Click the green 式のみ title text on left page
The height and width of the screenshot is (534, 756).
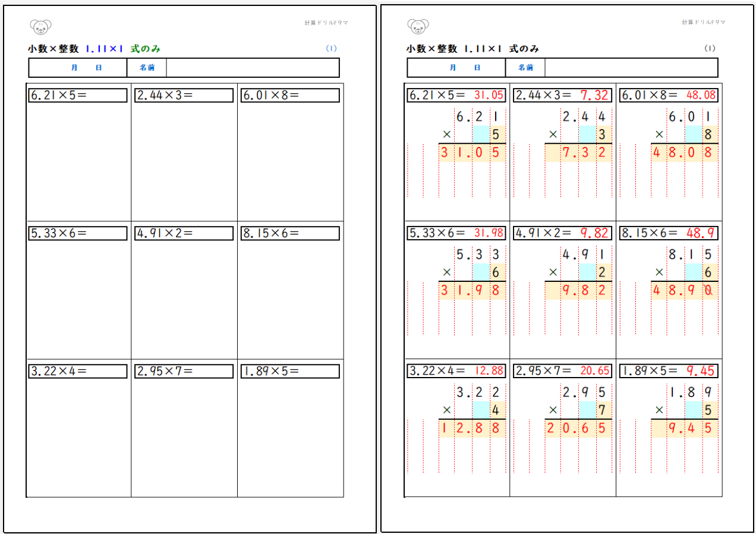coord(146,49)
